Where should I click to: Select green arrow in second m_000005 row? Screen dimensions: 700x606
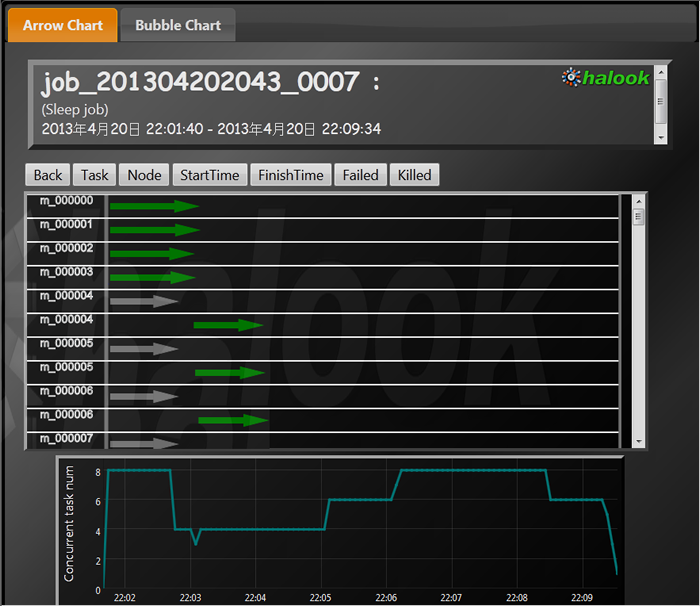pyautogui.click(x=230, y=372)
